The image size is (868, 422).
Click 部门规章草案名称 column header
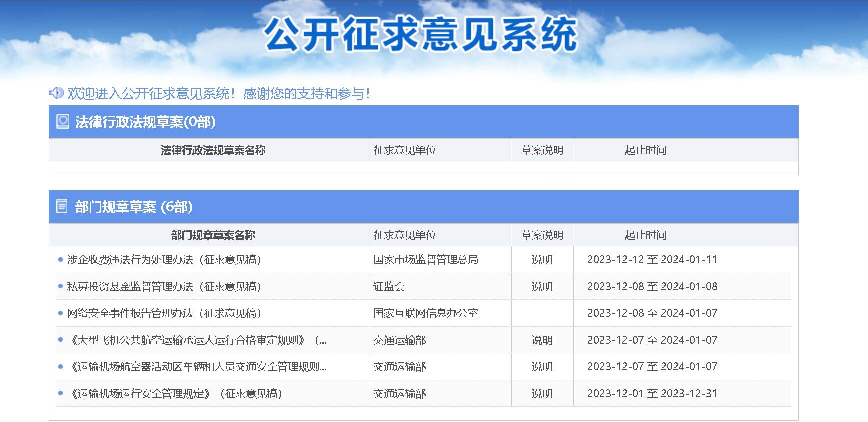(x=213, y=235)
